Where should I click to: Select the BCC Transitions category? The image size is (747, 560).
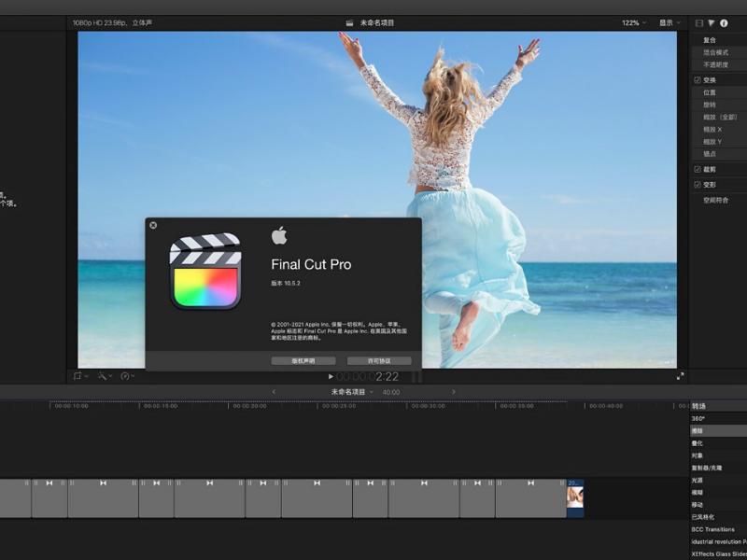pyautogui.click(x=712, y=529)
